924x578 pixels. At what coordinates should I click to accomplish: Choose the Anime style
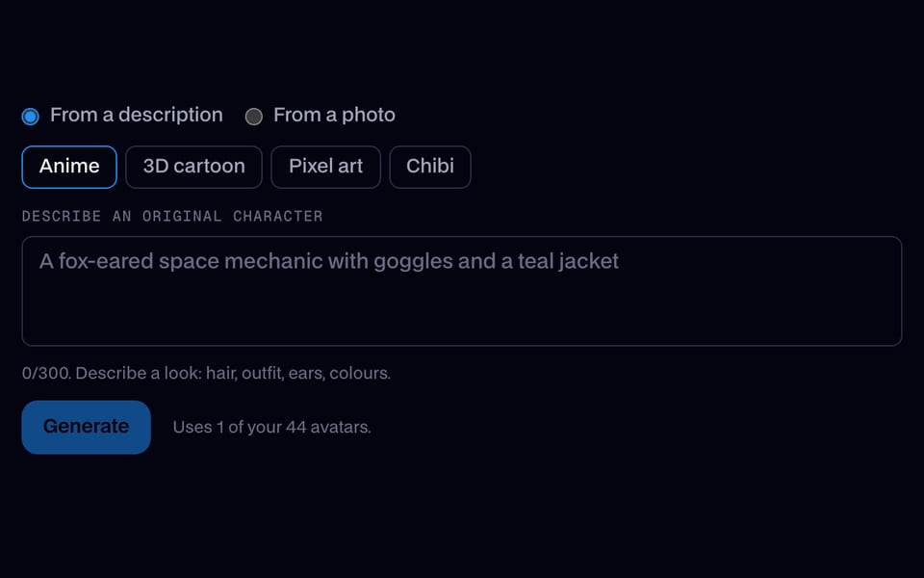69,167
